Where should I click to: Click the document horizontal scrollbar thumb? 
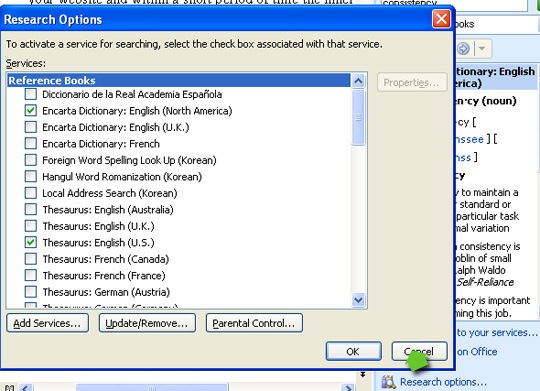(152, 388)
